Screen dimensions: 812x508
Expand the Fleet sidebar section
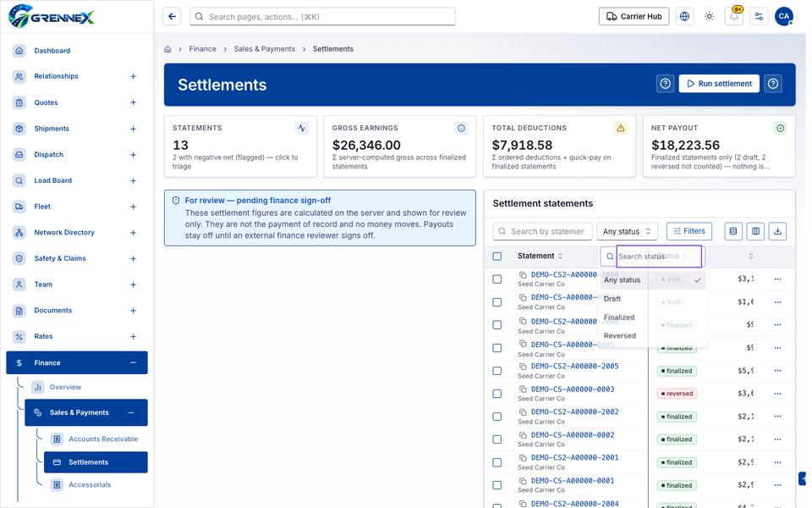(x=133, y=207)
